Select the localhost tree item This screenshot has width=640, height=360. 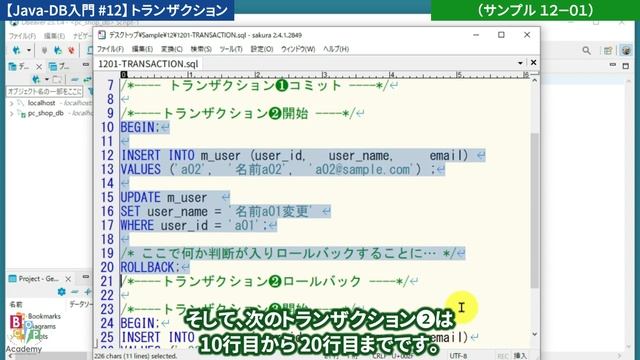pos(41,103)
